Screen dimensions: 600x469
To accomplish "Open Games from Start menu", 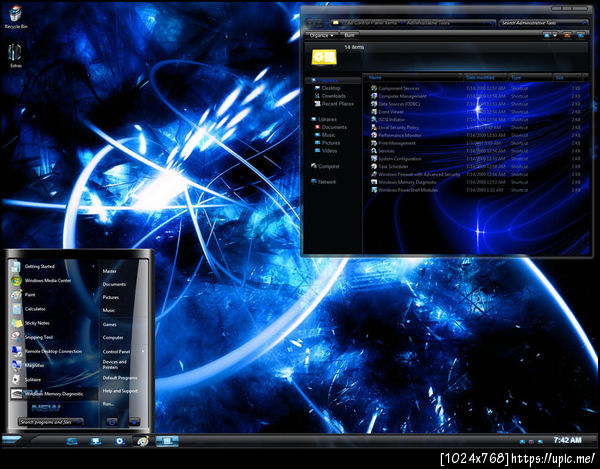I will click(x=109, y=324).
